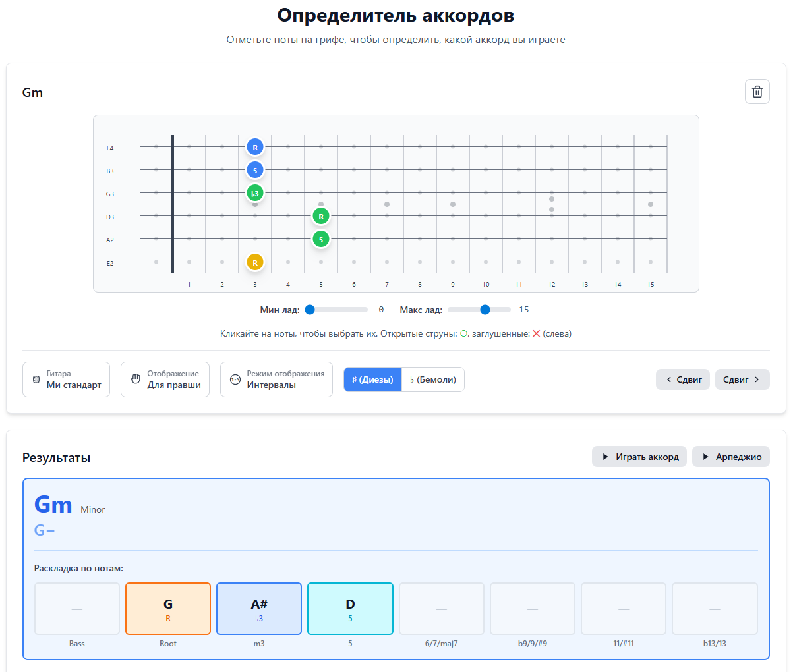Click the Макс лад slider handle
The height and width of the screenshot is (672, 795).
[x=485, y=309]
